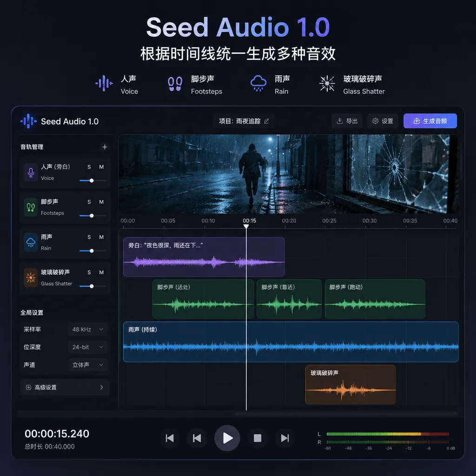Viewport: 476px width, 476px height.
Task: Select the shatter icon of the 玻璃破碎声 track
Action: pyautogui.click(x=31, y=278)
